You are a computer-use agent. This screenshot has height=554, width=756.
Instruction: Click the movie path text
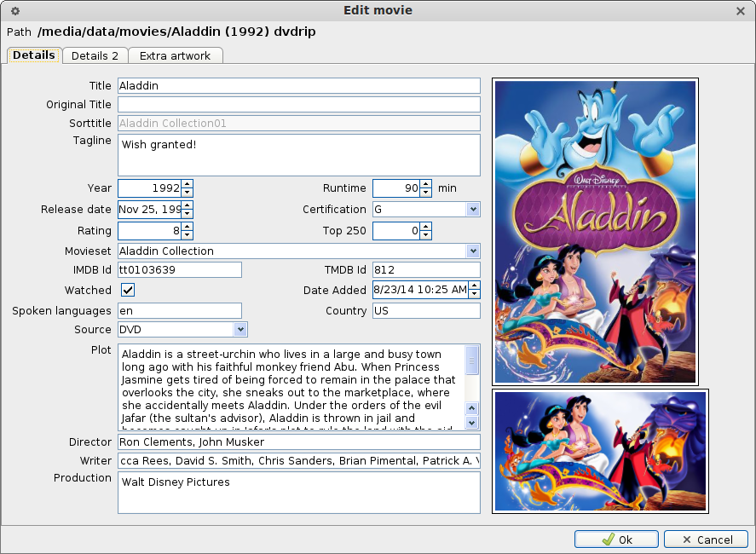(x=176, y=32)
